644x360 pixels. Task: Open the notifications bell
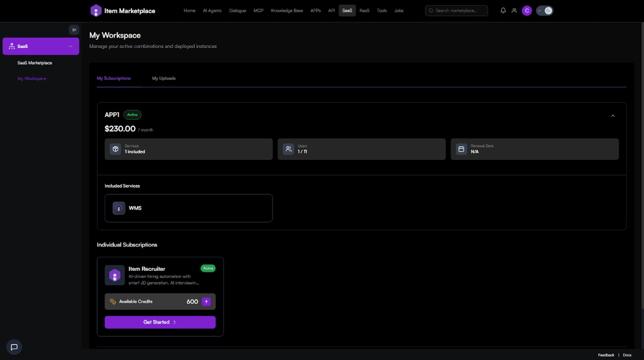503,10
